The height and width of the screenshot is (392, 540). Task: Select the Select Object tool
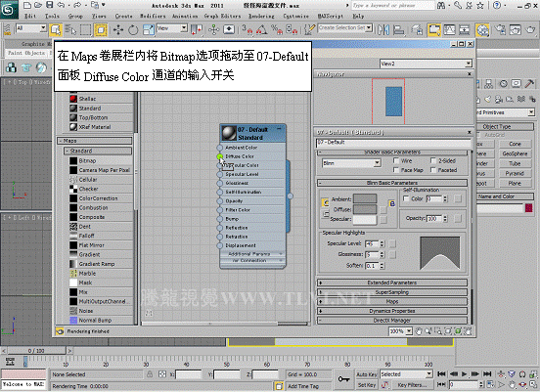[56, 29]
